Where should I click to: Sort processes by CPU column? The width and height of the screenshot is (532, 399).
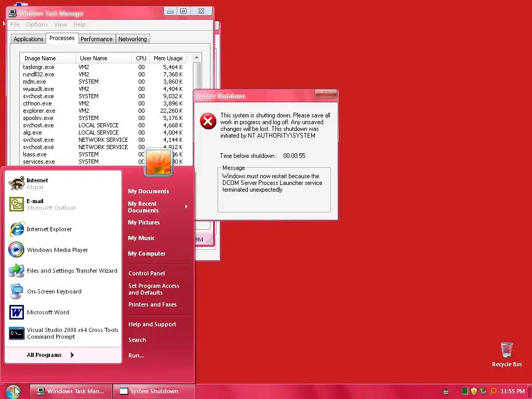140,58
